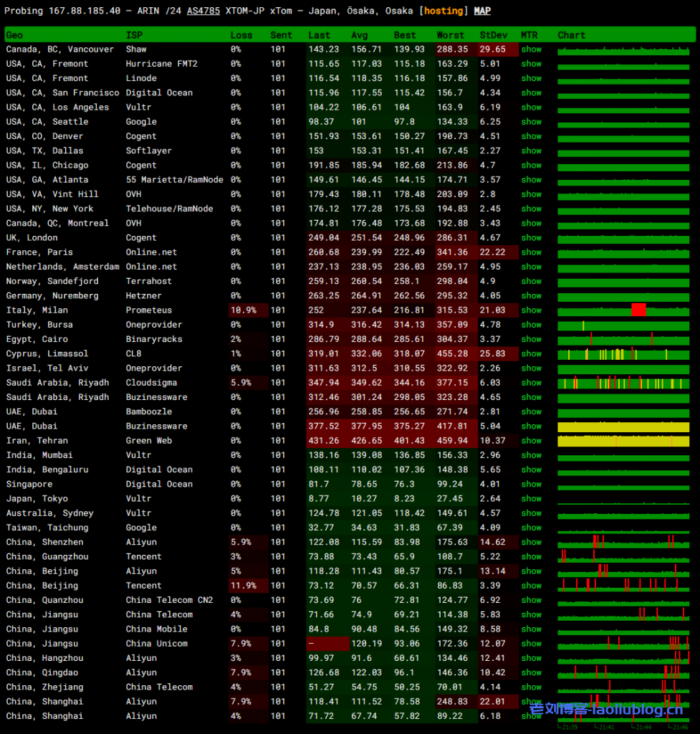
Task: Show MTR for Riyadh Cloudsigma row
Action: pos(531,383)
